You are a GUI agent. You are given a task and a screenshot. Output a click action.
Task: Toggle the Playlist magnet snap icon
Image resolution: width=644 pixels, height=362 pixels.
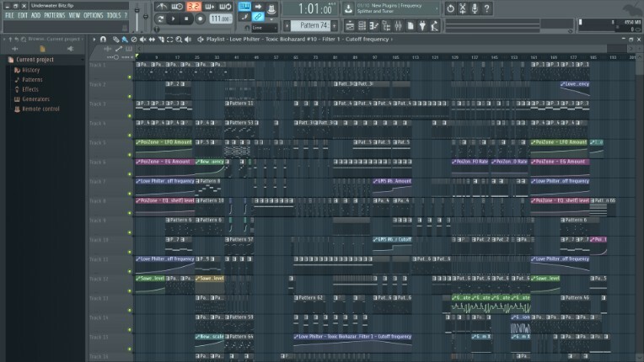[103, 40]
